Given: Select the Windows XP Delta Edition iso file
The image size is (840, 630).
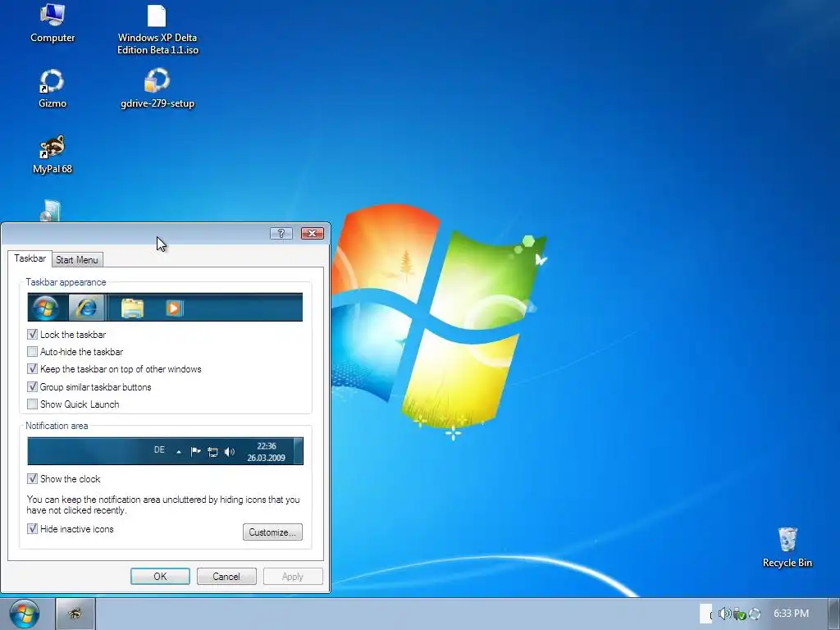Looking at the screenshot, I should 157,30.
